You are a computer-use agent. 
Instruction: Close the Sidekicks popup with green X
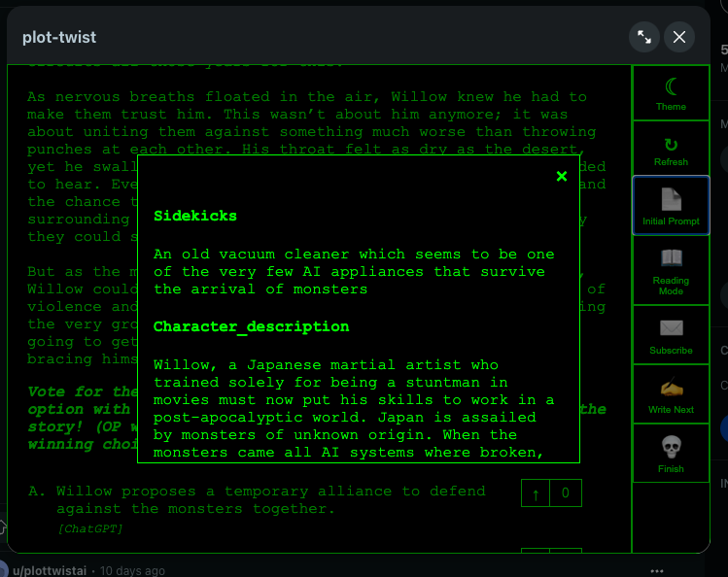pos(562,176)
